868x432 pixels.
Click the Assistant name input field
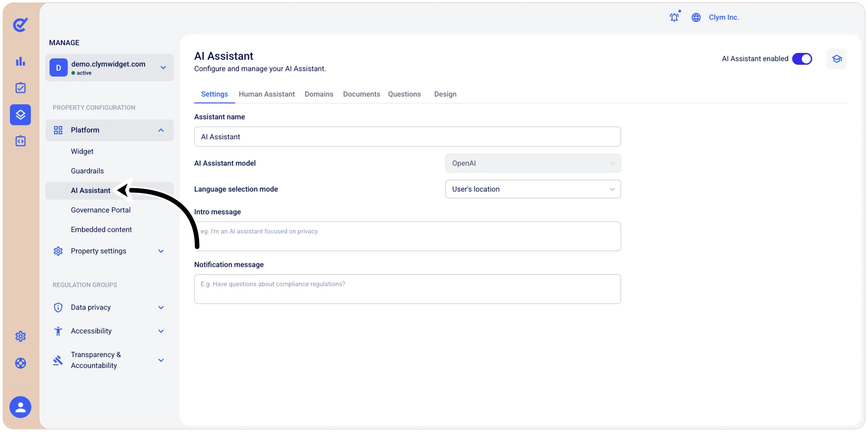coord(408,137)
